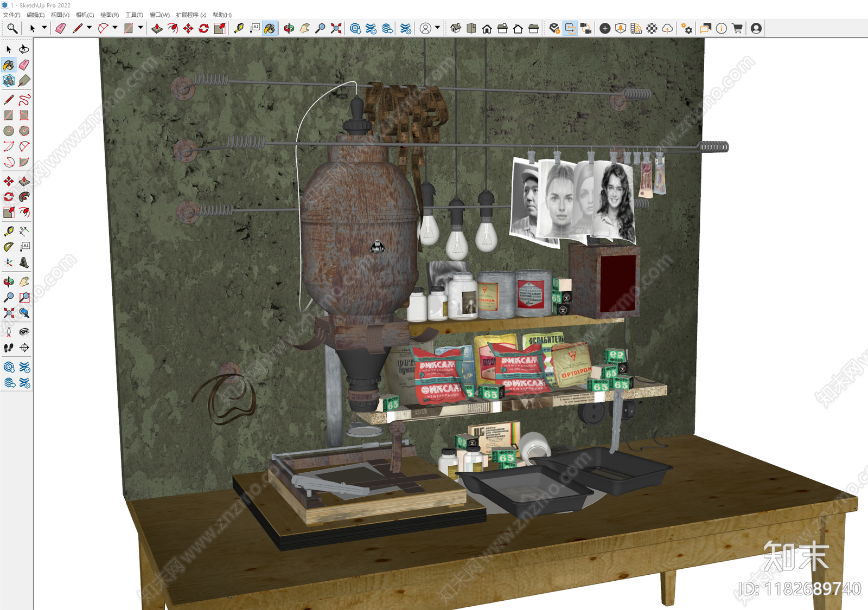868x610 pixels.
Task: Select the Eraser tool in left palette
Action: point(24,65)
